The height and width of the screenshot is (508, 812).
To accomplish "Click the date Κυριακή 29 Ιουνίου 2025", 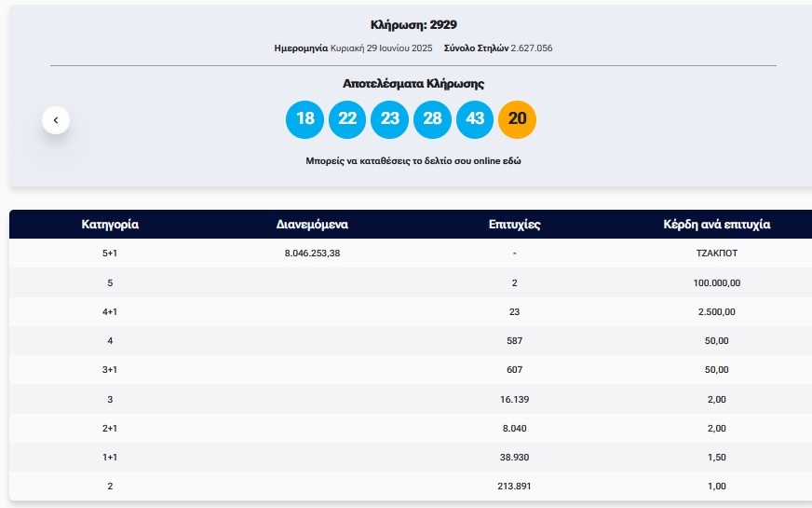I will 381,48.
